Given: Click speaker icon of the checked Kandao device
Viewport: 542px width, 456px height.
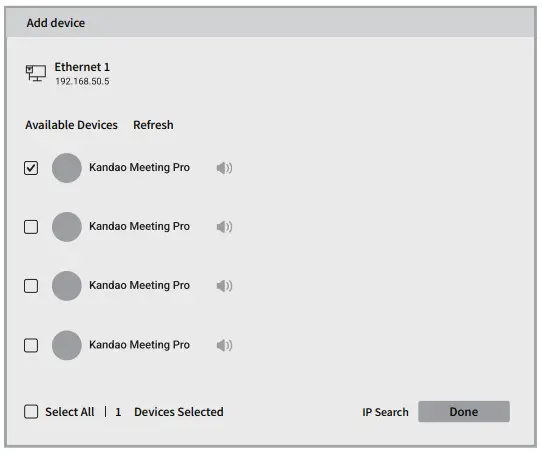Looking at the screenshot, I should 224,168.
